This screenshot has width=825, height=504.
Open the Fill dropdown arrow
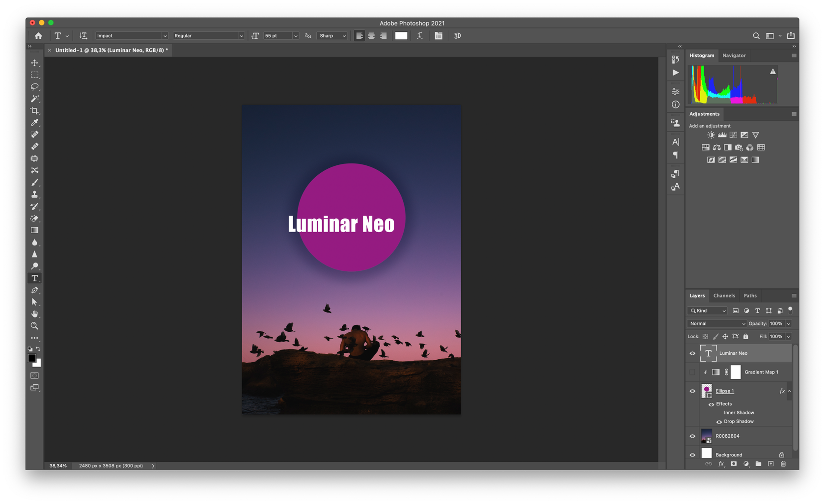pyautogui.click(x=789, y=337)
